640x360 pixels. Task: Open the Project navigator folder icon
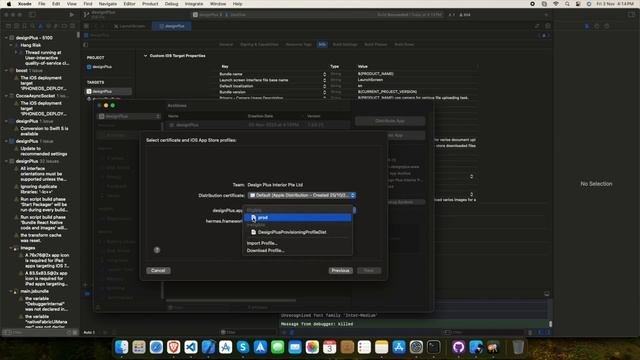[x=8, y=26]
